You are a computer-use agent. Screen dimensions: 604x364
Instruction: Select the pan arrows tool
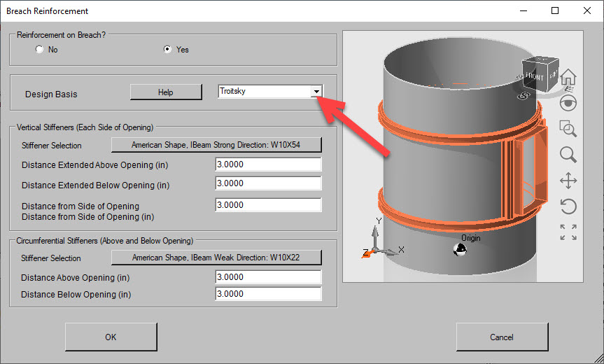568,181
